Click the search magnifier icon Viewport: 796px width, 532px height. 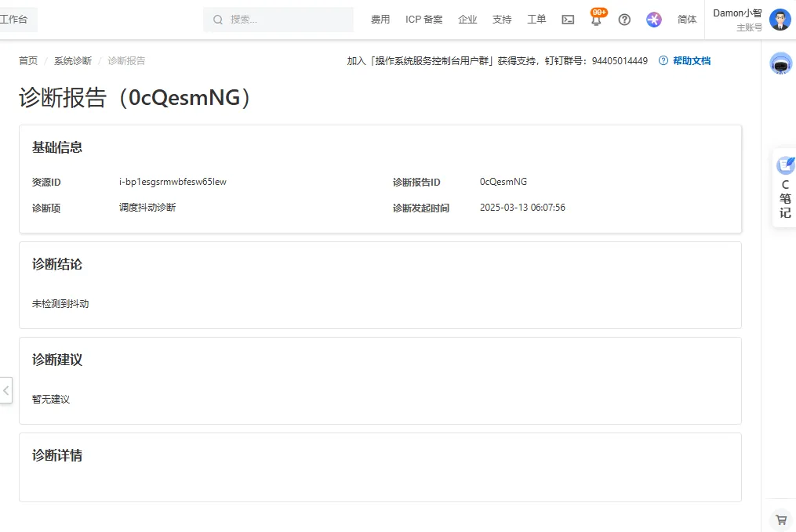click(218, 20)
